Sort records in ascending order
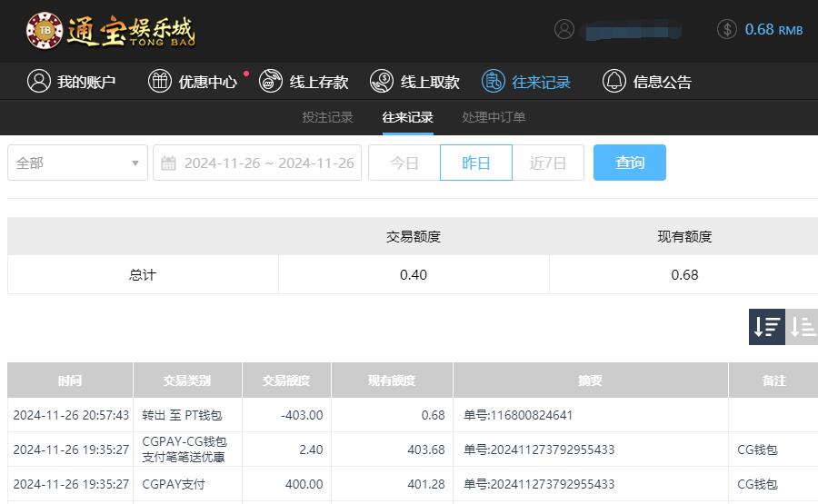 [802, 327]
